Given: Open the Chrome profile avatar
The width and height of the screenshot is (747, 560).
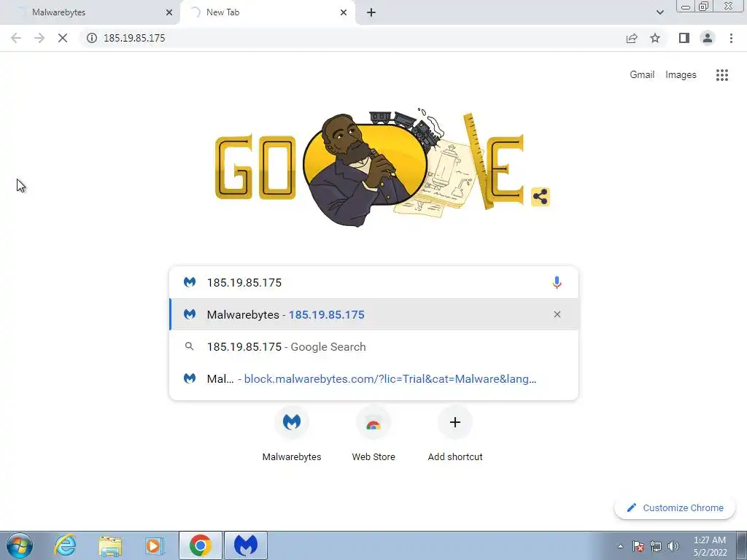Looking at the screenshot, I should 708,38.
